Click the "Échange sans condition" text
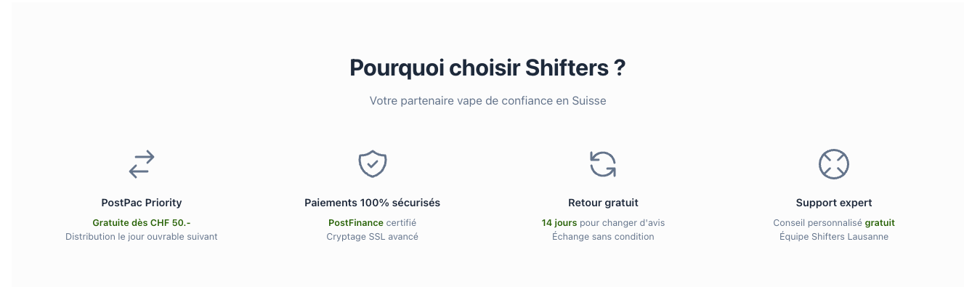980x308 pixels. click(x=603, y=237)
